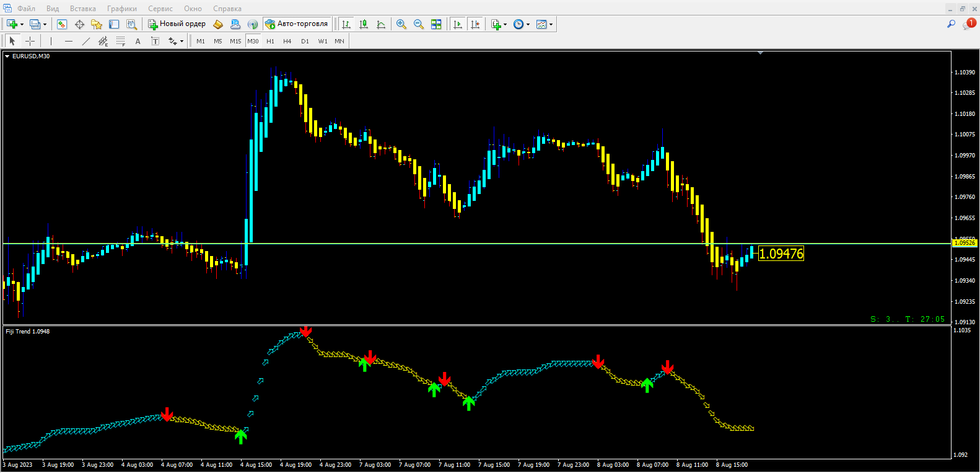Click the Fiji Trend 1.0948 label
Image resolution: width=980 pixels, height=473 pixels.
coord(28,332)
